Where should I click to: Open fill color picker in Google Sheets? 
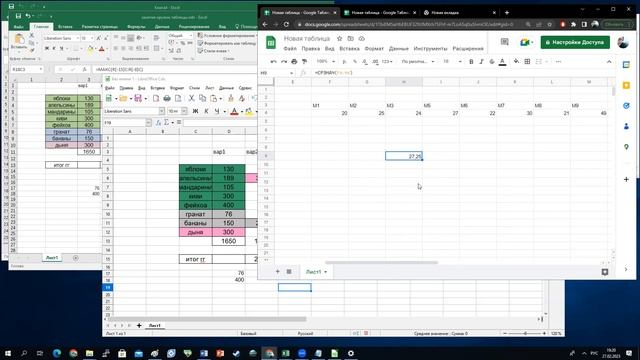coord(516,62)
